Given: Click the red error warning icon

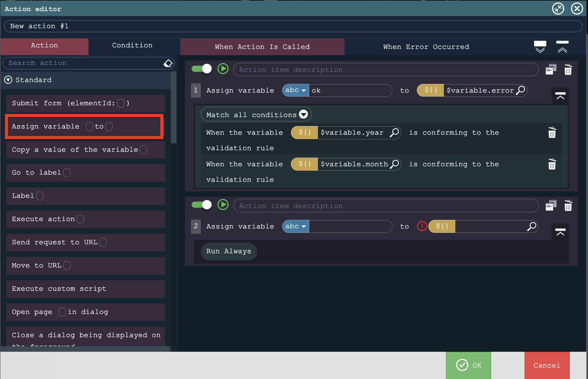Looking at the screenshot, I should tap(422, 226).
